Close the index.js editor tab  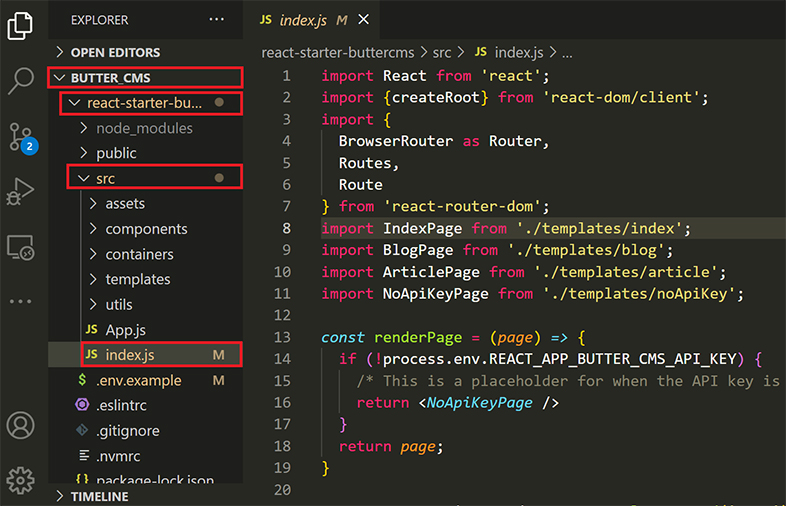(x=363, y=20)
